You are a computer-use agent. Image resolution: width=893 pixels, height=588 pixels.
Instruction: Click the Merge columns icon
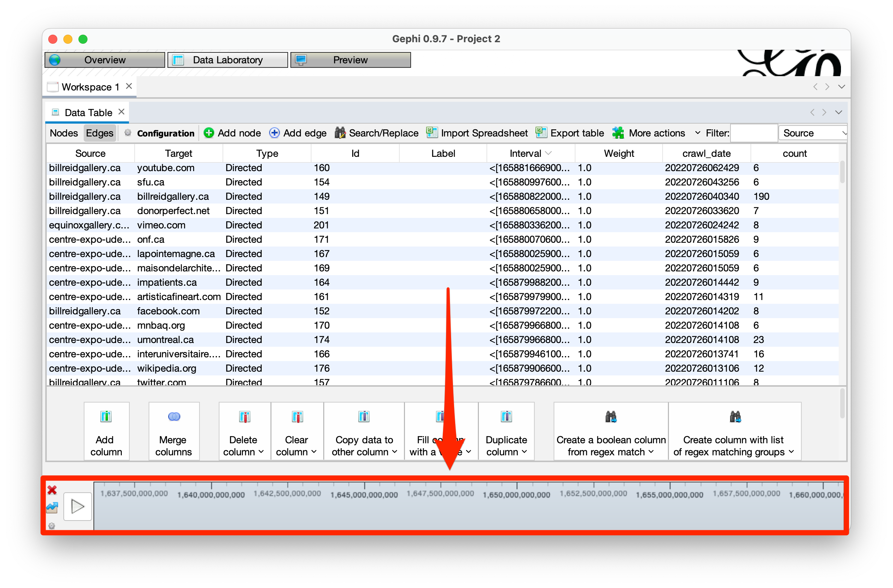point(174,416)
